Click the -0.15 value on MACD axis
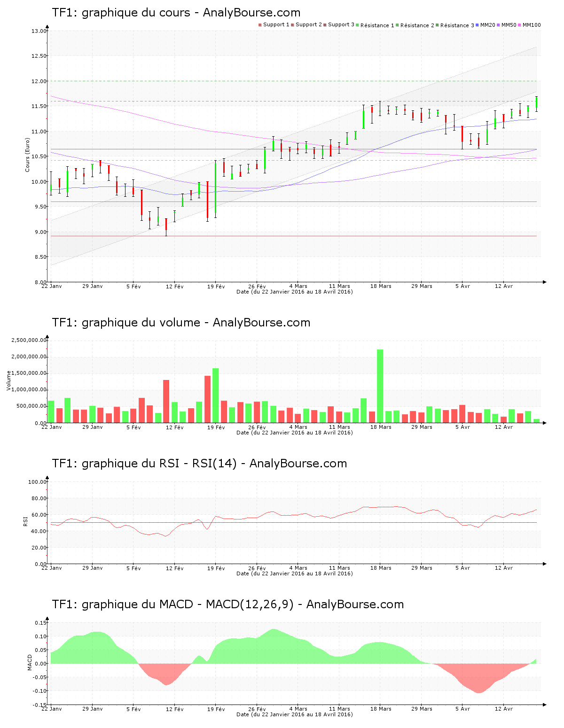This screenshot has height=728, width=564. point(40,705)
